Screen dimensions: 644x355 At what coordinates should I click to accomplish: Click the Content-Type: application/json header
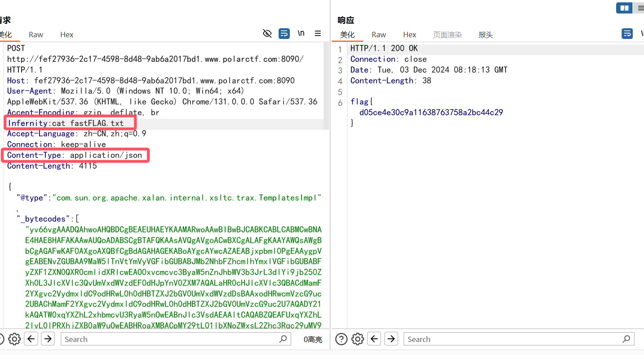[75, 155]
